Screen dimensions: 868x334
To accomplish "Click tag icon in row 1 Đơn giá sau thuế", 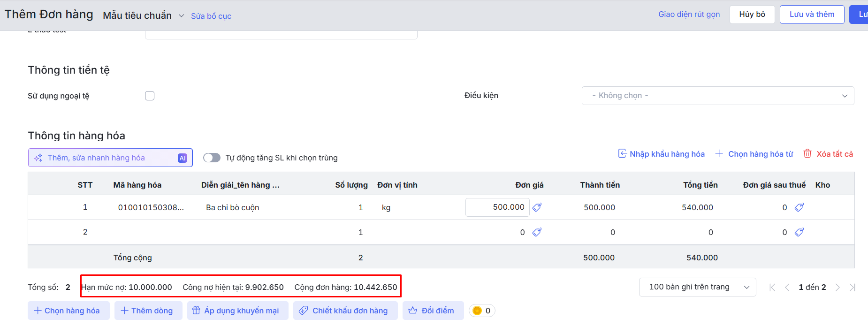I will [799, 207].
